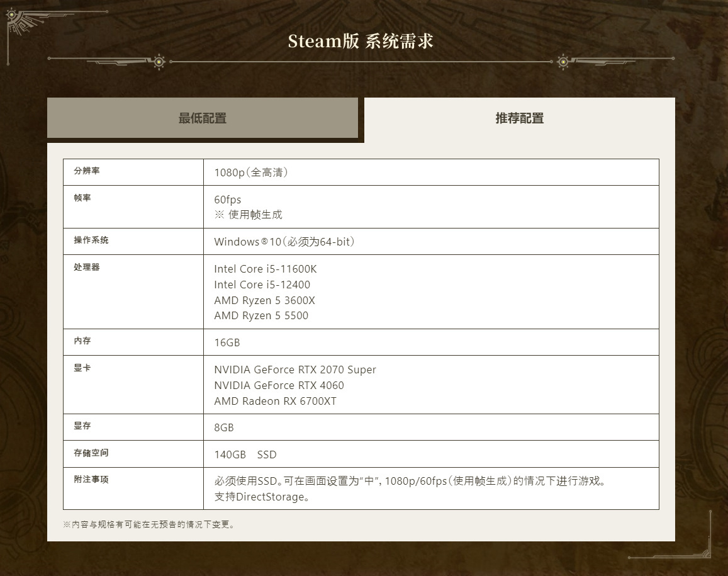Click the AMD Ryzen 5 3600X entry
The image size is (728, 576).
(265, 300)
